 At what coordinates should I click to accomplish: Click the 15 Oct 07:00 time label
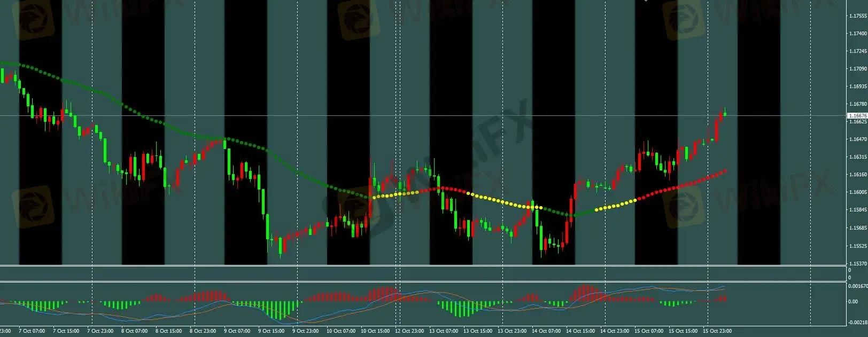pos(649,331)
